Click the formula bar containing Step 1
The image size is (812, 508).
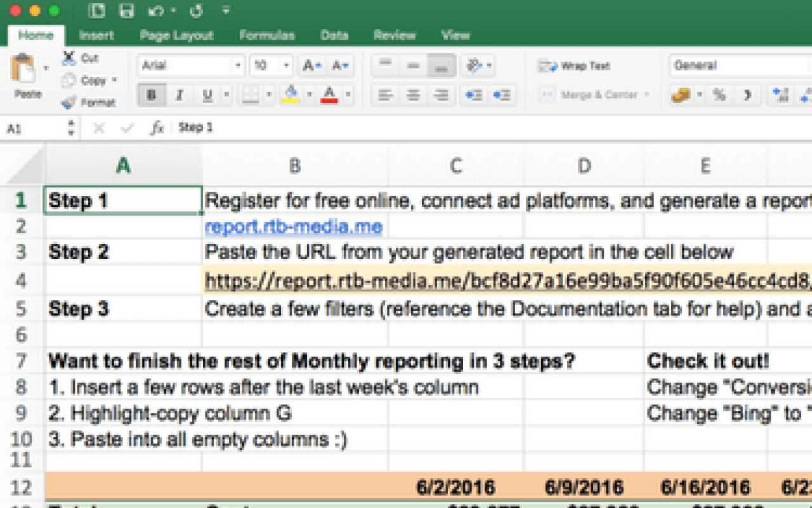pos(492,128)
